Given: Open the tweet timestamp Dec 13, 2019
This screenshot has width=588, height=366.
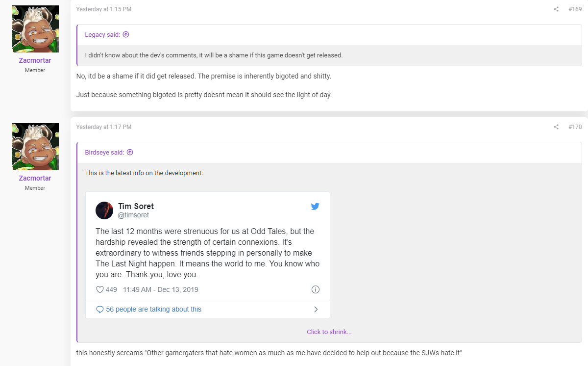Looking at the screenshot, I should [x=161, y=289].
